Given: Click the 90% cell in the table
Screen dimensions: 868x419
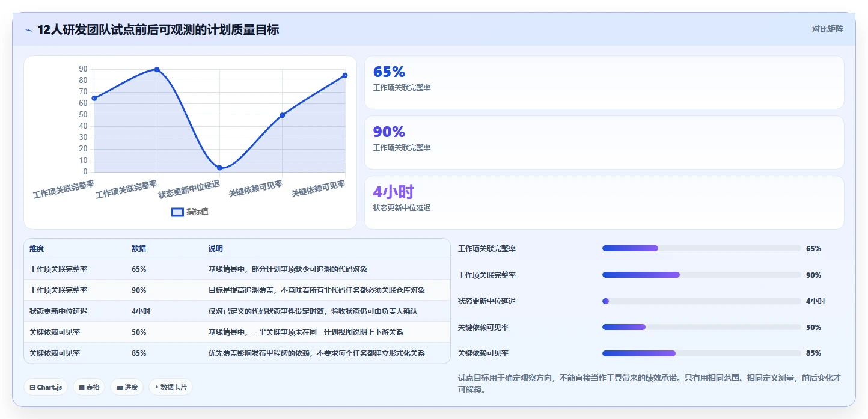Looking at the screenshot, I should pos(139,290).
